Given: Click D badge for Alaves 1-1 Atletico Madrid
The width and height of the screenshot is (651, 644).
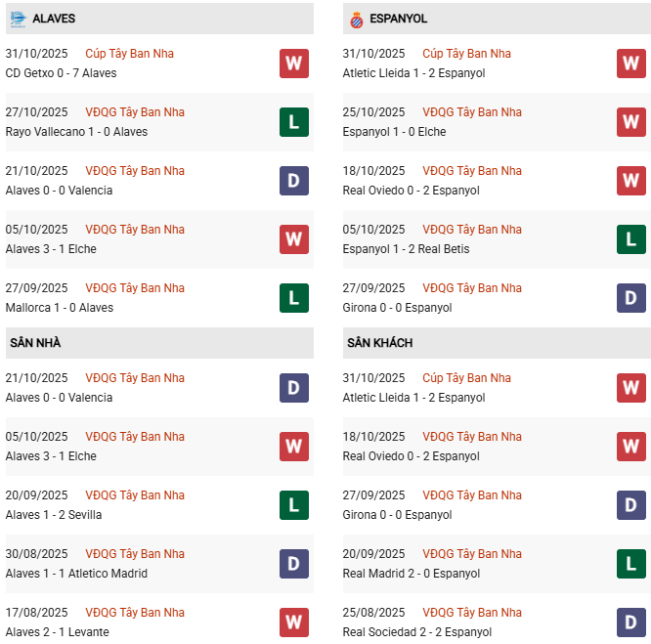Looking at the screenshot, I should pos(293,564).
